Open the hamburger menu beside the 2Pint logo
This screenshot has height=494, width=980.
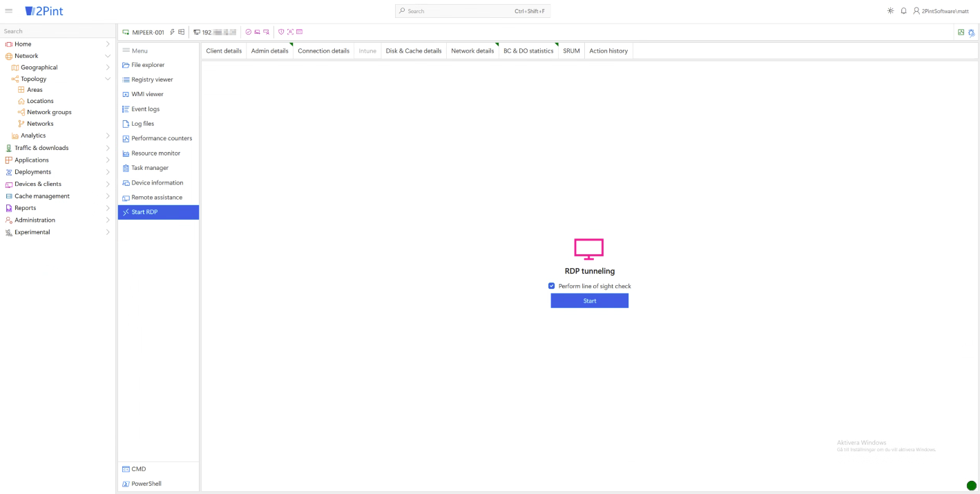tap(9, 11)
